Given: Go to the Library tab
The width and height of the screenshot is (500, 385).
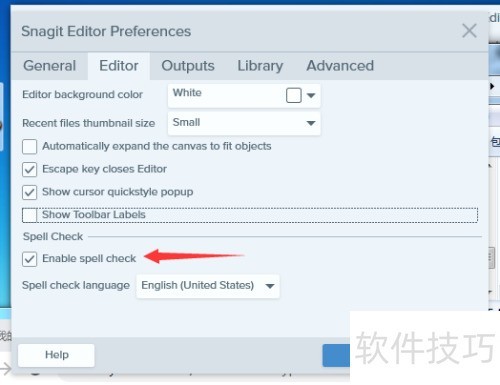Looking at the screenshot, I should coord(260,66).
